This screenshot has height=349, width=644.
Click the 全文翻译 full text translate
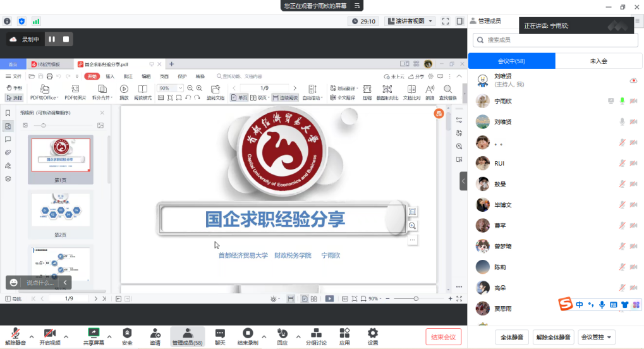[343, 98]
